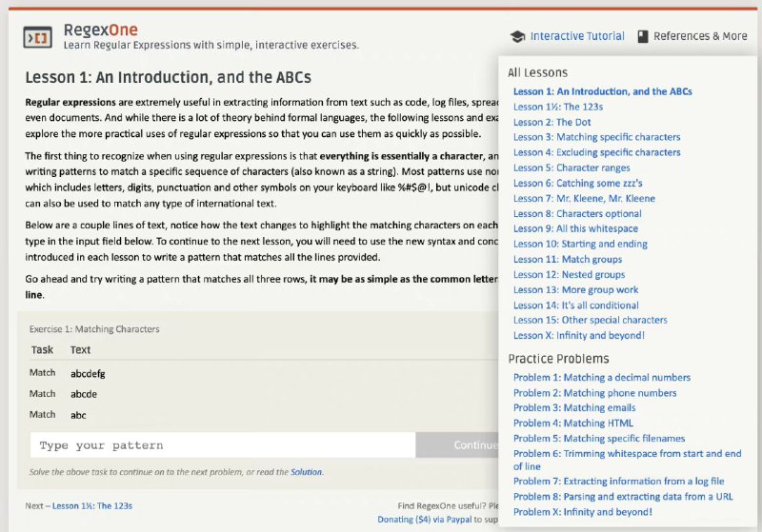Choose Problem 7: Extracting information from a log file

coord(618,482)
